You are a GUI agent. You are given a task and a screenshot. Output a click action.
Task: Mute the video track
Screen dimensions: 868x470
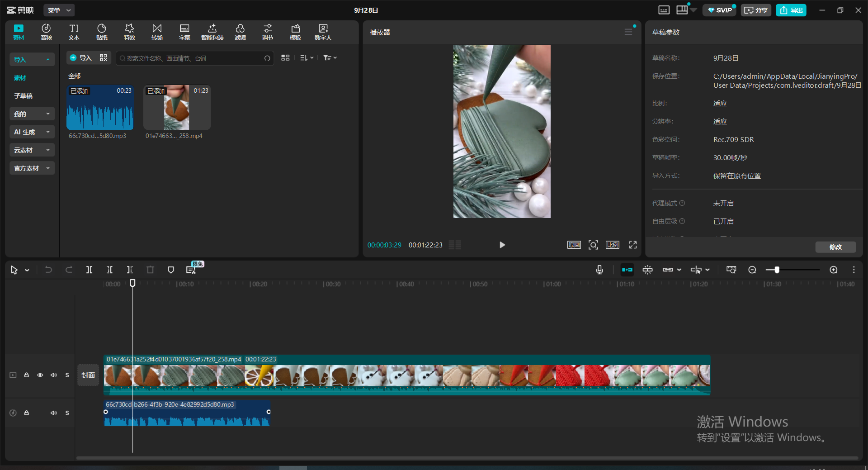tap(54, 375)
